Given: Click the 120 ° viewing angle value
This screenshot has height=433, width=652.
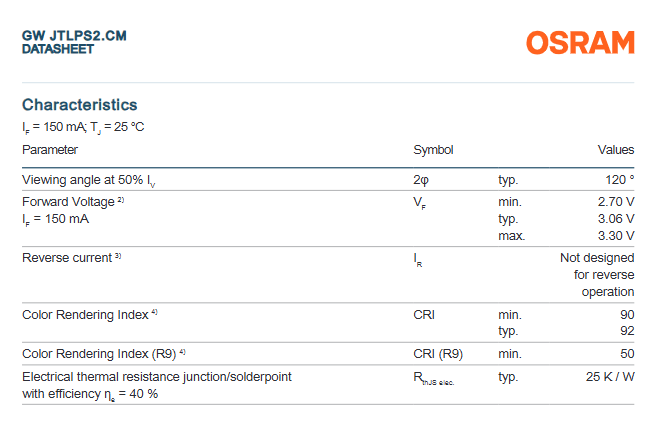Looking at the screenshot, I should point(619,180).
